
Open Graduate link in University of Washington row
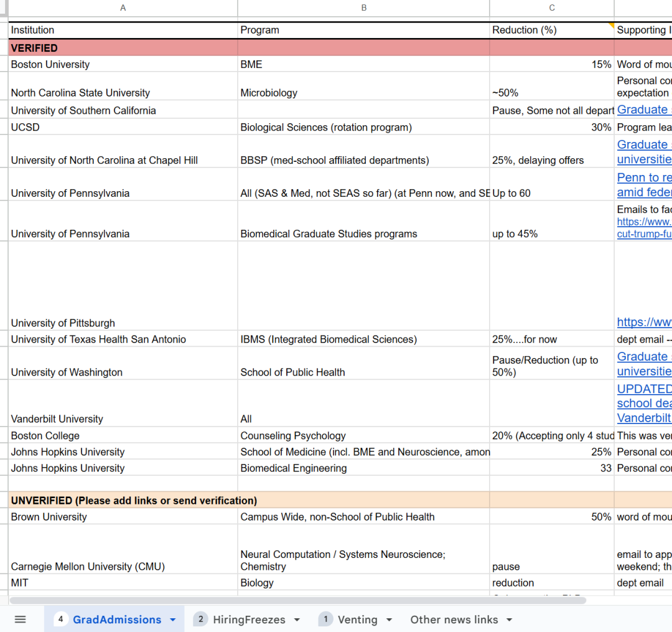click(644, 364)
